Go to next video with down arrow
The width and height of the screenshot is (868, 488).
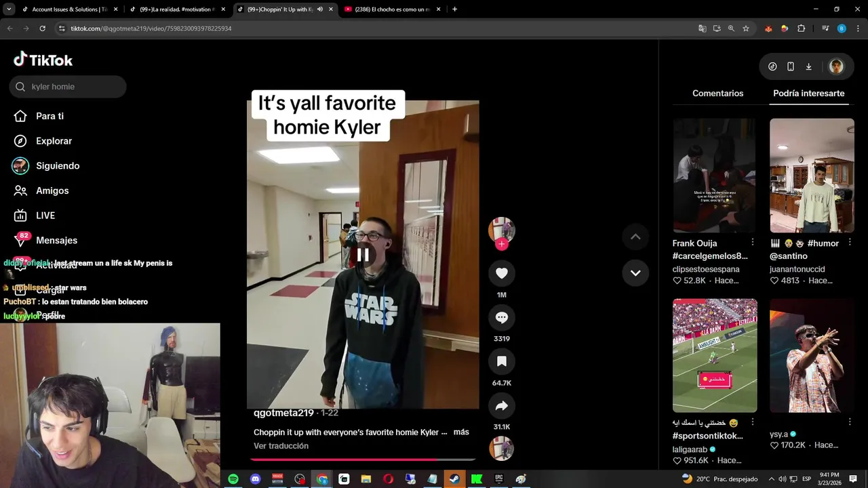pyautogui.click(x=635, y=272)
